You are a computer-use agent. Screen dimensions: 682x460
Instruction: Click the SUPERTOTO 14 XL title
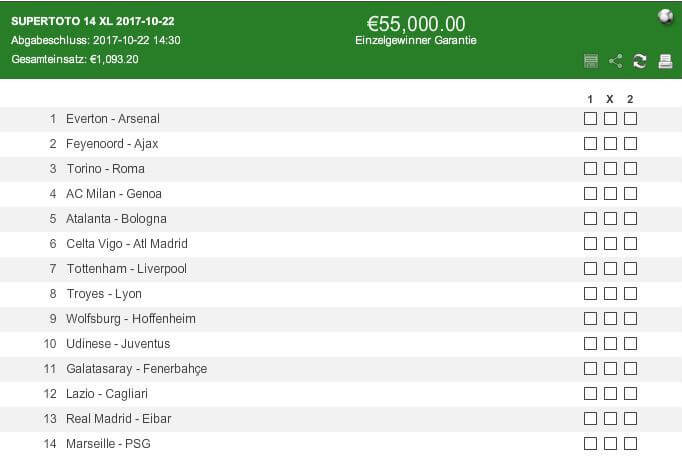(x=93, y=21)
